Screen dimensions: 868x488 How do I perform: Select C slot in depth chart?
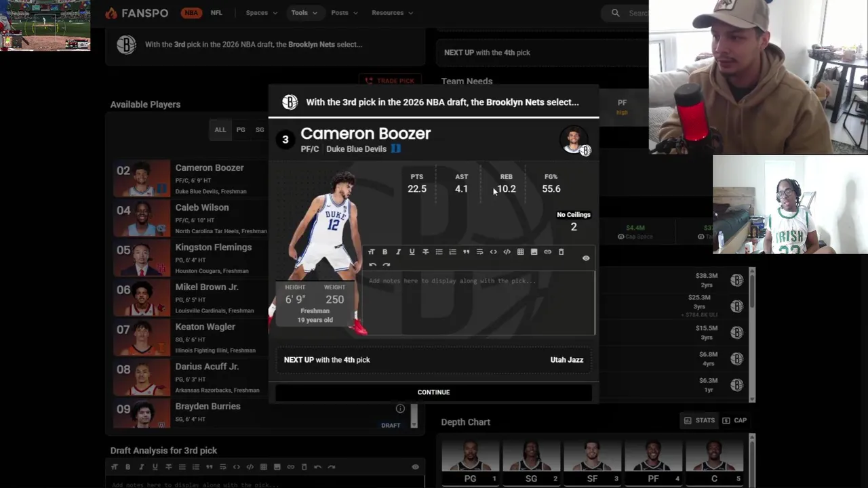(715, 462)
